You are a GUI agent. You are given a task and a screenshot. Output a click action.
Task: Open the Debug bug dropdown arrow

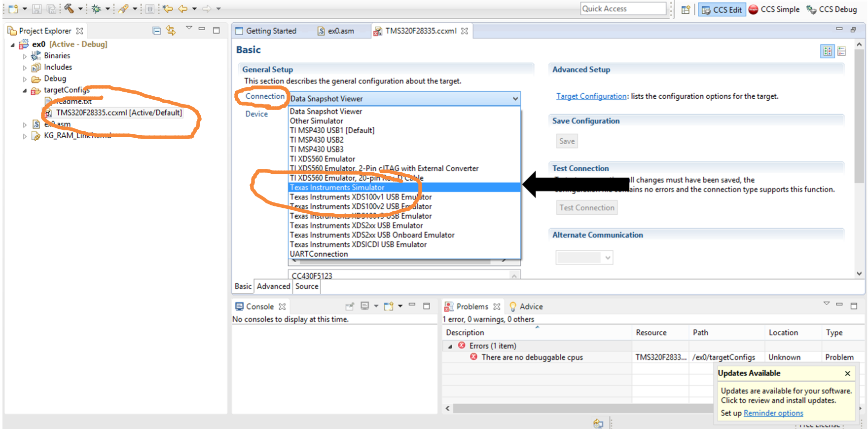pyautogui.click(x=108, y=9)
